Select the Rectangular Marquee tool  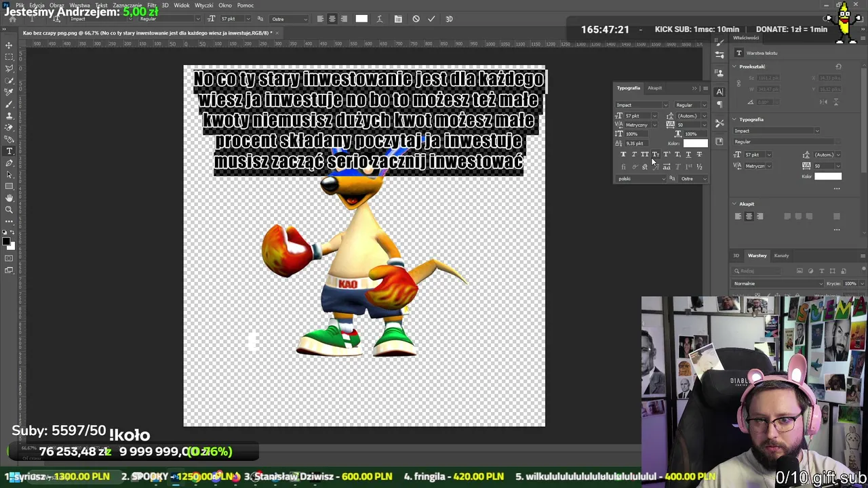(x=9, y=57)
